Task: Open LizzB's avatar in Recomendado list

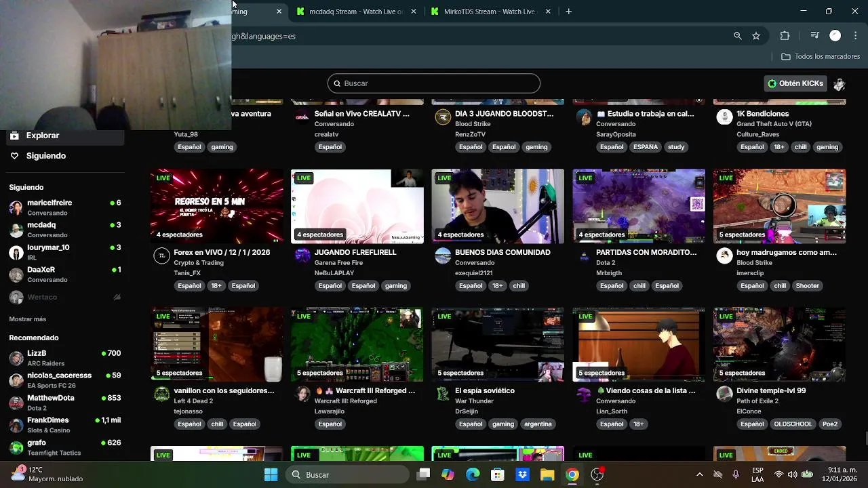Action: [16, 359]
